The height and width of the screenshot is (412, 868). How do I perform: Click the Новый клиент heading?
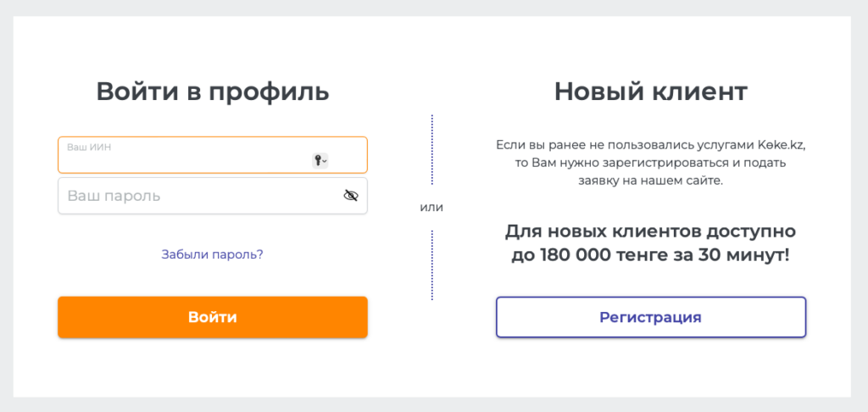650,92
